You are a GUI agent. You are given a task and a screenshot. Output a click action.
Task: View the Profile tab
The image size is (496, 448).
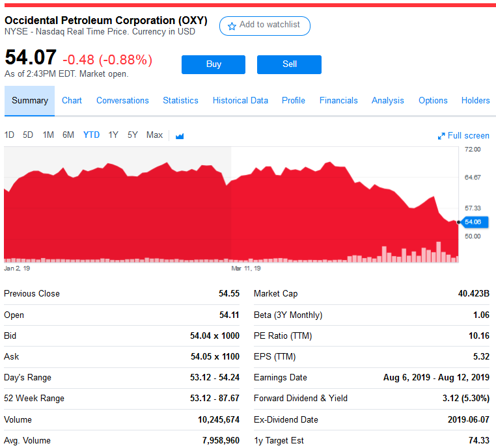point(294,101)
